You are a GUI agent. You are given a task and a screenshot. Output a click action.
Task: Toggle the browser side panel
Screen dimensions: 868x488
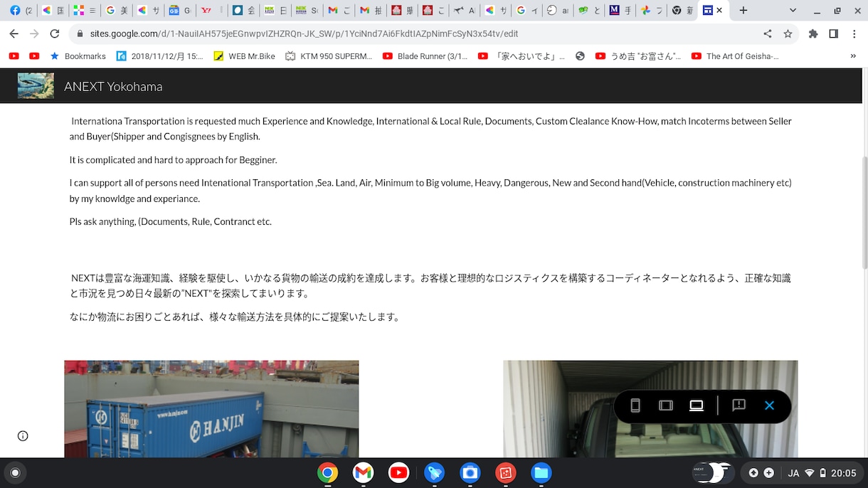(834, 33)
